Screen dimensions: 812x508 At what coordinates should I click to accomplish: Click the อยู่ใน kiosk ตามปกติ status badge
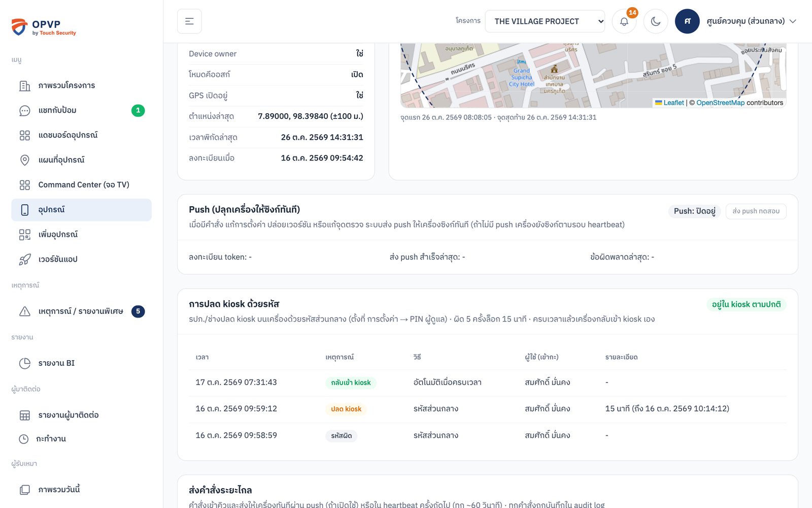click(746, 304)
